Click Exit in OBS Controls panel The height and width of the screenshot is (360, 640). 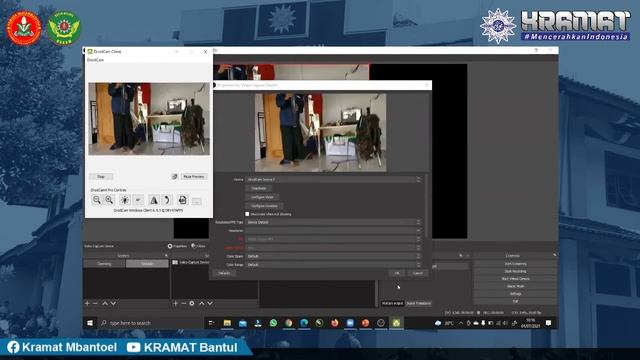point(516,301)
